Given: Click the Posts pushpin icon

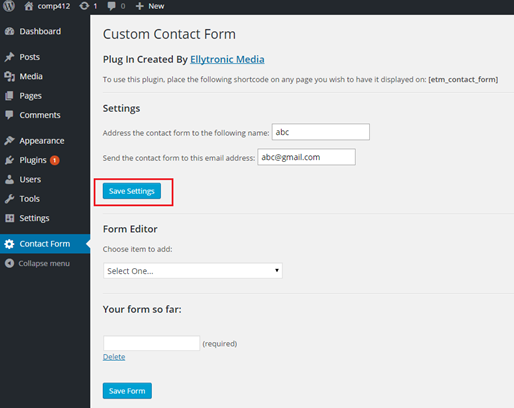Looking at the screenshot, I should point(9,57).
